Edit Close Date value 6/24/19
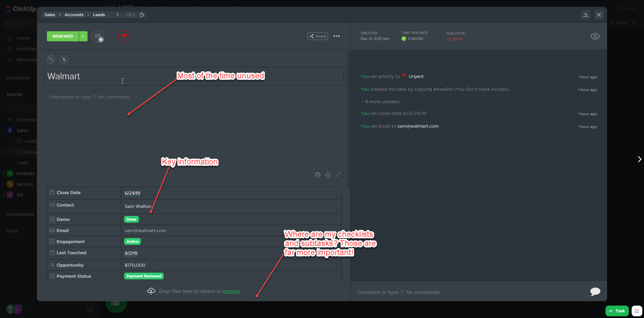 pos(132,193)
